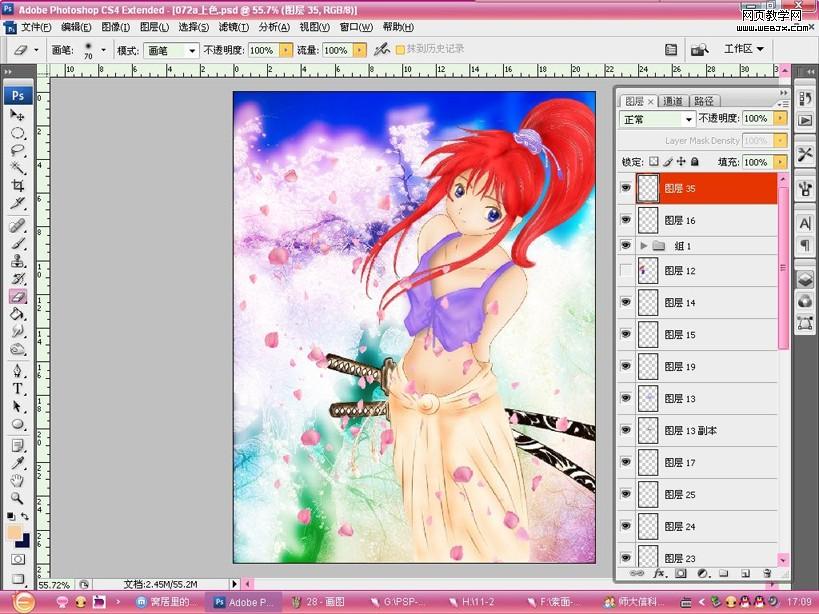This screenshot has width=819, height=614.
Task: Select the Crop tool
Action: 17,185
